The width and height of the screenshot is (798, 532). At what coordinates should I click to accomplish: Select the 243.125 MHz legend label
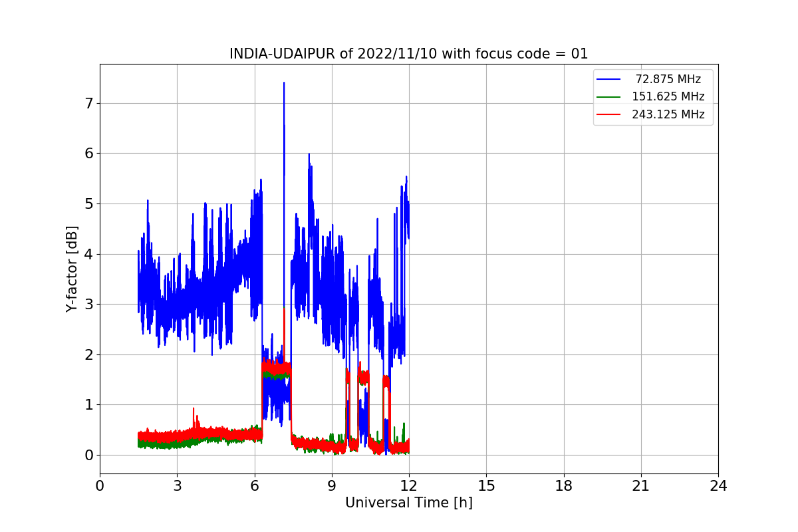[668, 114]
